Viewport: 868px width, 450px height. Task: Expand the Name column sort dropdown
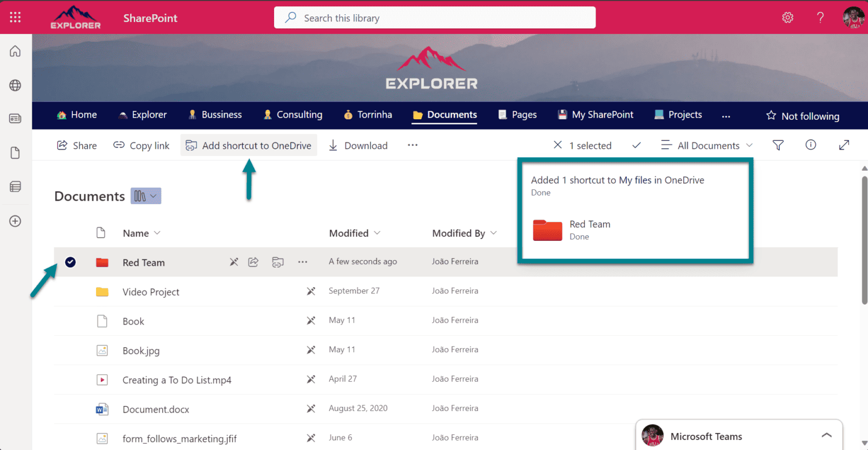pyautogui.click(x=158, y=233)
